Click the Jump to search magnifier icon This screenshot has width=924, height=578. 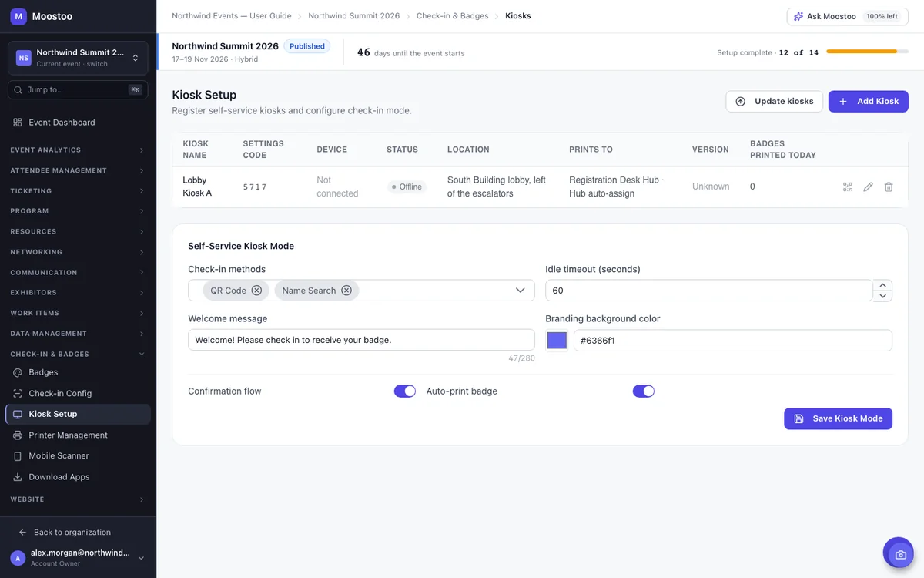18,89
